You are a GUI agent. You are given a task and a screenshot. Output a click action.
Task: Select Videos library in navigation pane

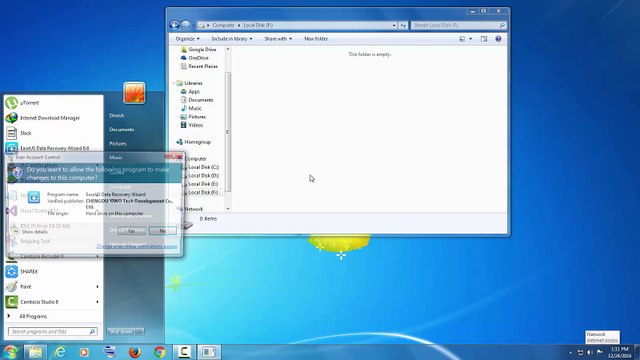(192, 125)
